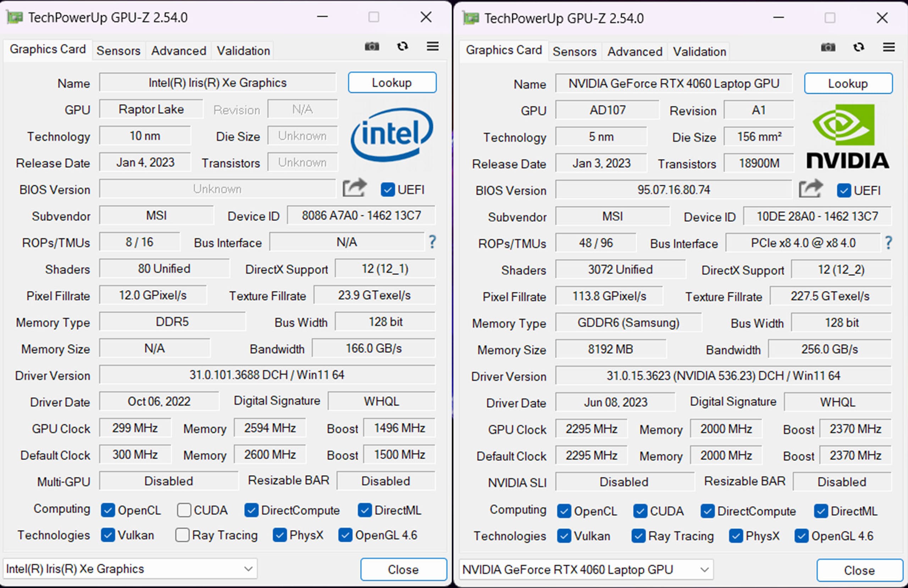Screen dimensions: 908x588
Task: Toggle the DirectML checkbox in the NVIDIA window
Action: [821, 511]
